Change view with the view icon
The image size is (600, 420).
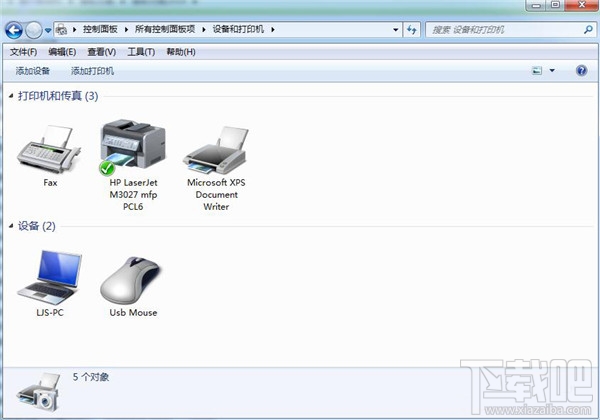coord(537,70)
